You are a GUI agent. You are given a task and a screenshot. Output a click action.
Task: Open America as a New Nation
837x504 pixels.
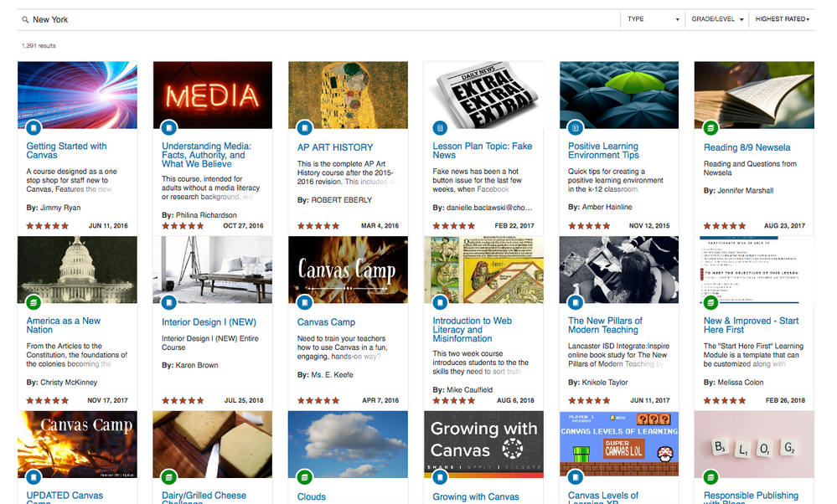click(x=64, y=325)
